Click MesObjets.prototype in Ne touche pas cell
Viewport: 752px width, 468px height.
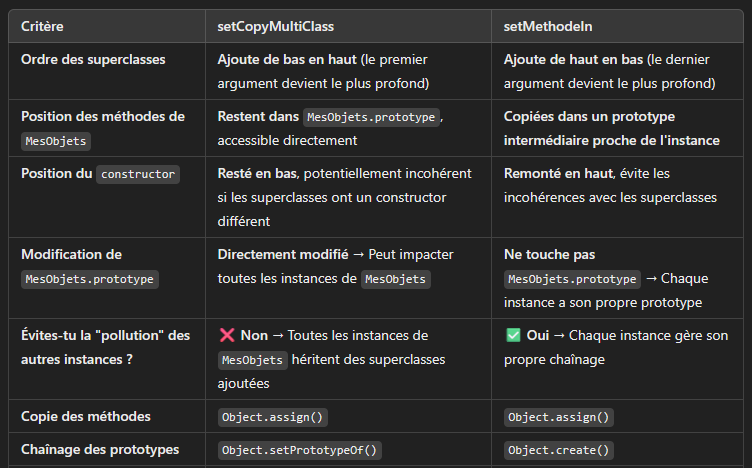[572, 279]
